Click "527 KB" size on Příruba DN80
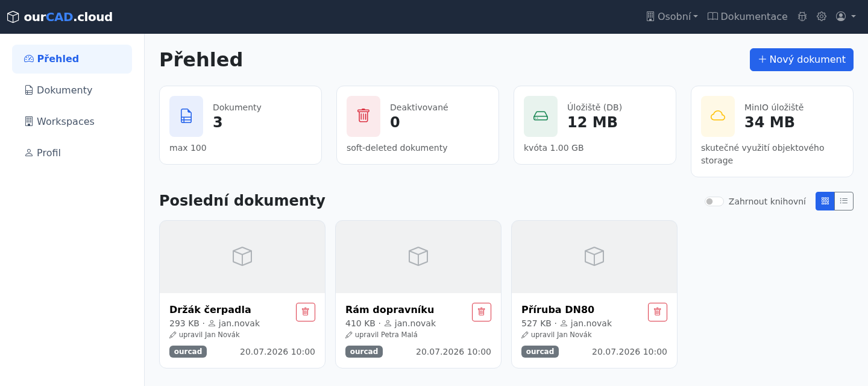This screenshot has height=386, width=868. [x=536, y=323]
